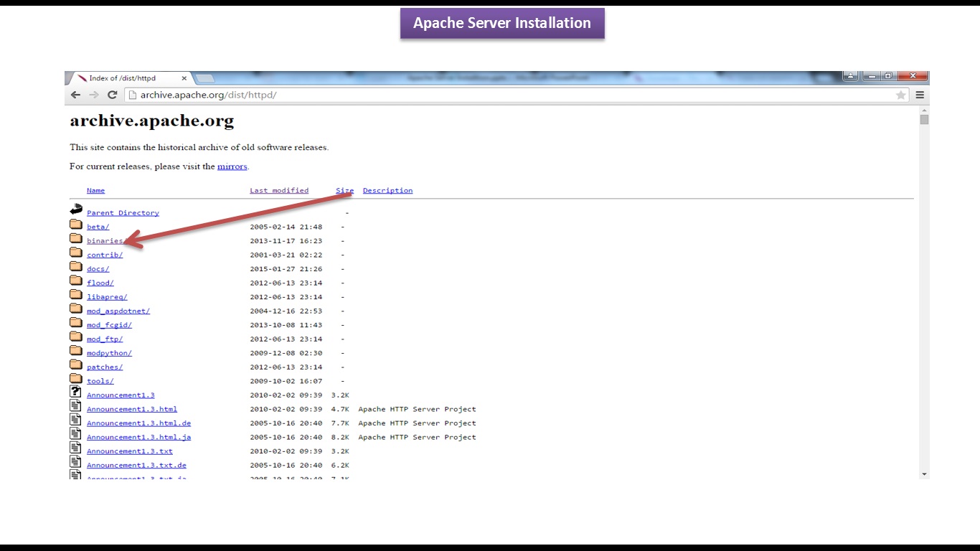The height and width of the screenshot is (551, 980).
Task: Click the folder icon beside libapreq/
Action: (76, 295)
